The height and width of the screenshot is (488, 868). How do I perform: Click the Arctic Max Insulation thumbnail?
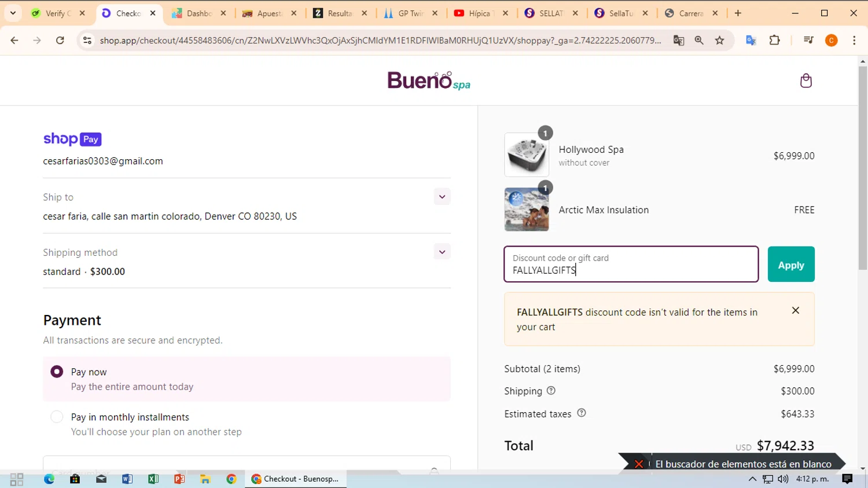tap(527, 209)
